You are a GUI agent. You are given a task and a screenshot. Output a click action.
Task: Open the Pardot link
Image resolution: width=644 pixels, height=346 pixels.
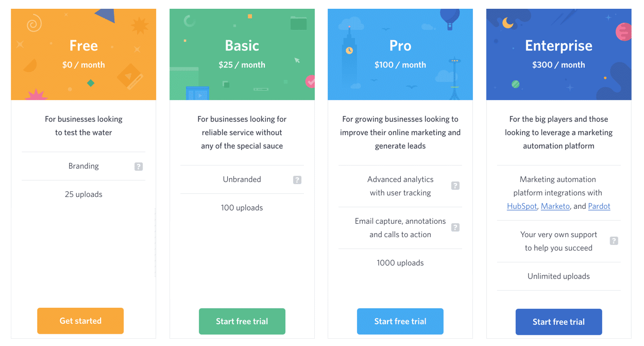click(x=599, y=206)
